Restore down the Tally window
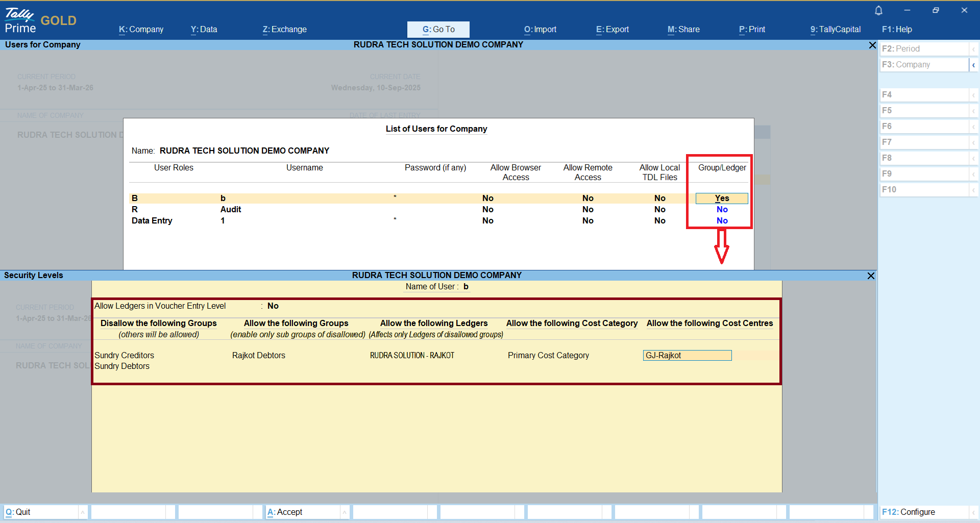Image resolution: width=980 pixels, height=523 pixels. pos(936,10)
